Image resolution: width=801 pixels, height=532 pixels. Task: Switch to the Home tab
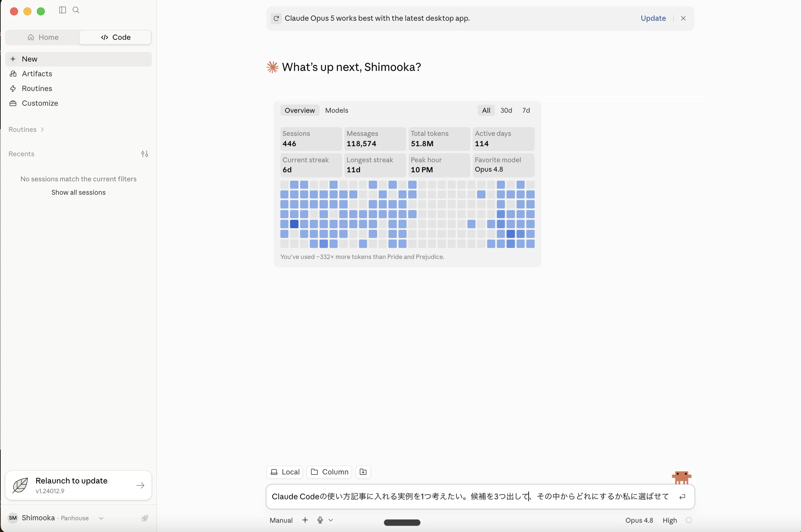(x=43, y=37)
